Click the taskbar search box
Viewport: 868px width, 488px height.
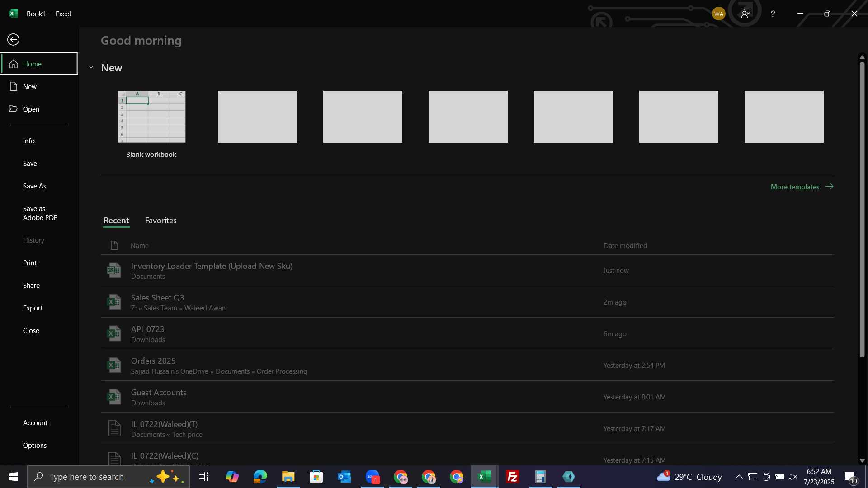[108, 477]
